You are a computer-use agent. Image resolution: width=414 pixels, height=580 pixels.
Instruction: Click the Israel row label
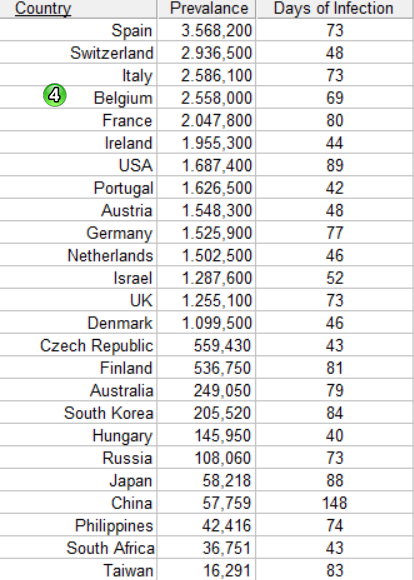pyautogui.click(x=133, y=278)
